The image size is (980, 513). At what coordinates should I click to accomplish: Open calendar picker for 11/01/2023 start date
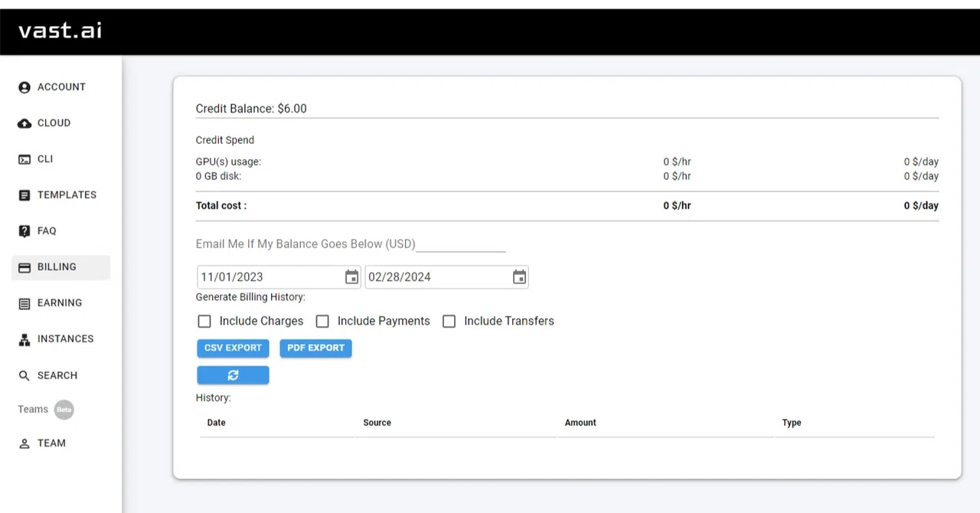(x=351, y=277)
